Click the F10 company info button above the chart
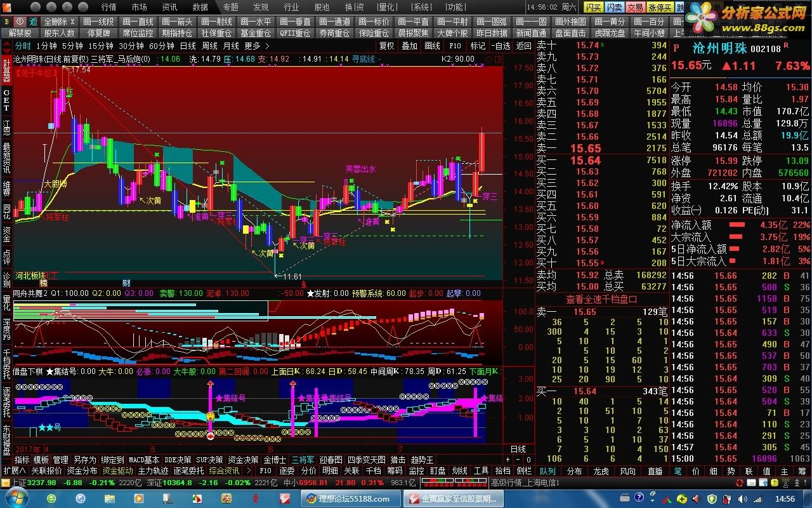This screenshot has height=508, width=812. tap(455, 46)
